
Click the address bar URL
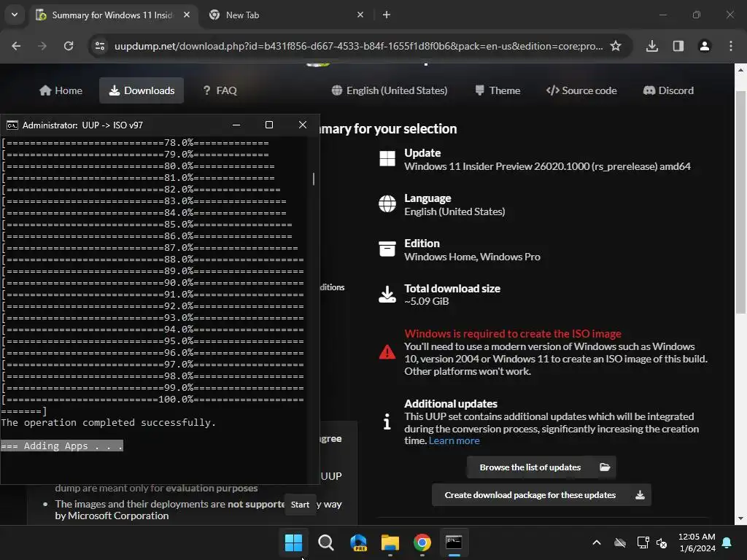tap(358, 46)
